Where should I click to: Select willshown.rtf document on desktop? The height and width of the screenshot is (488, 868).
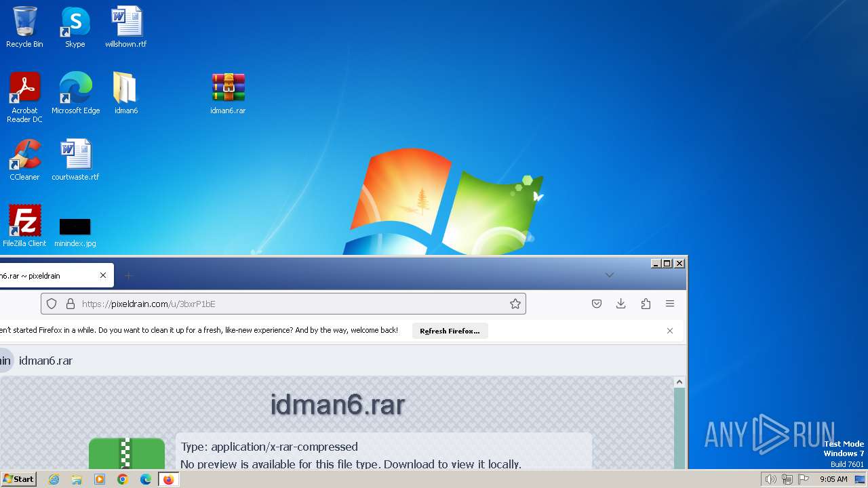[126, 27]
